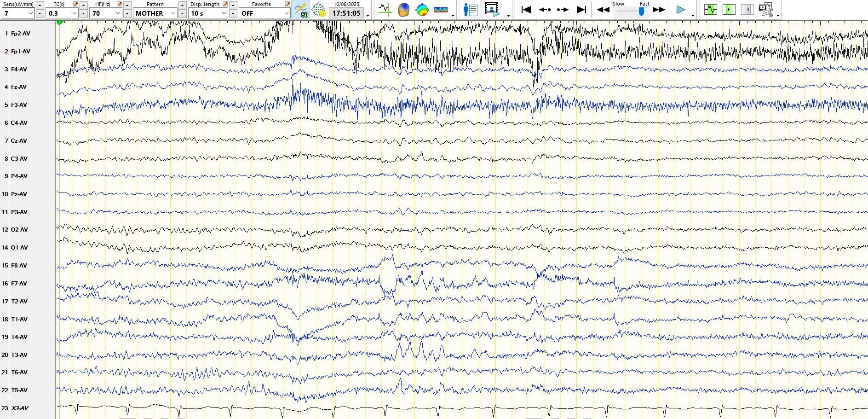Jump to the end of the recording

pyautogui.click(x=581, y=10)
